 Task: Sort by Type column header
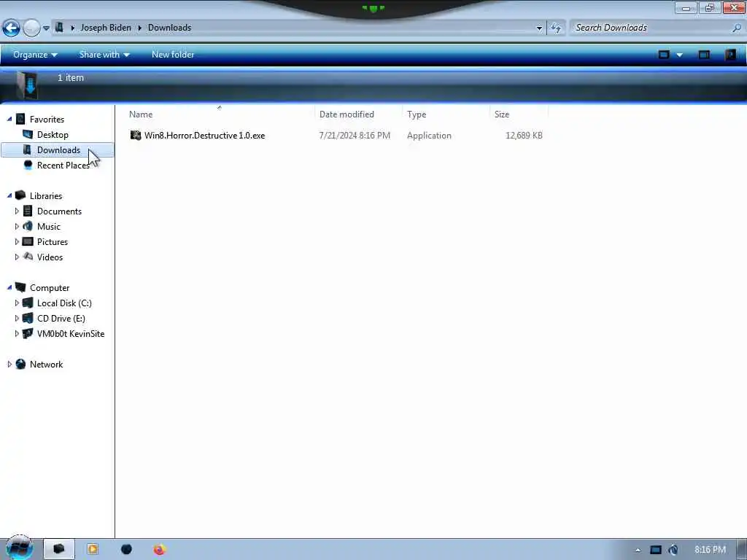[446, 114]
